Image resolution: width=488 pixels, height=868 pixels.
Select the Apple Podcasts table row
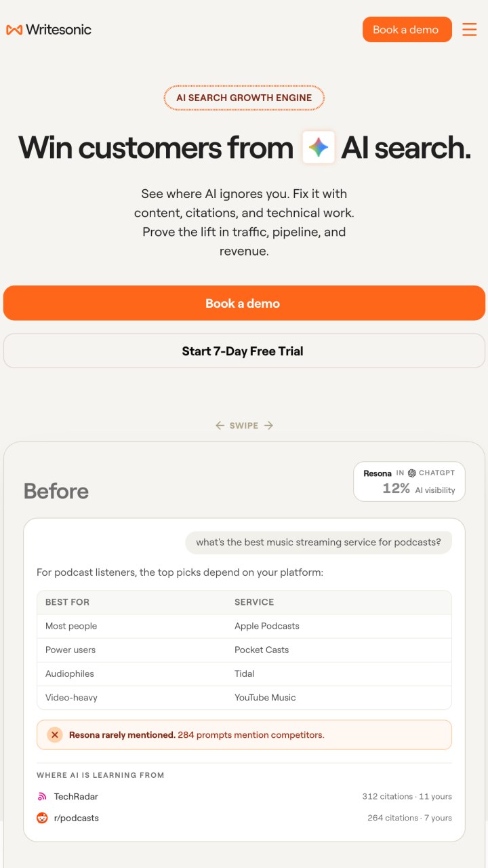244,626
